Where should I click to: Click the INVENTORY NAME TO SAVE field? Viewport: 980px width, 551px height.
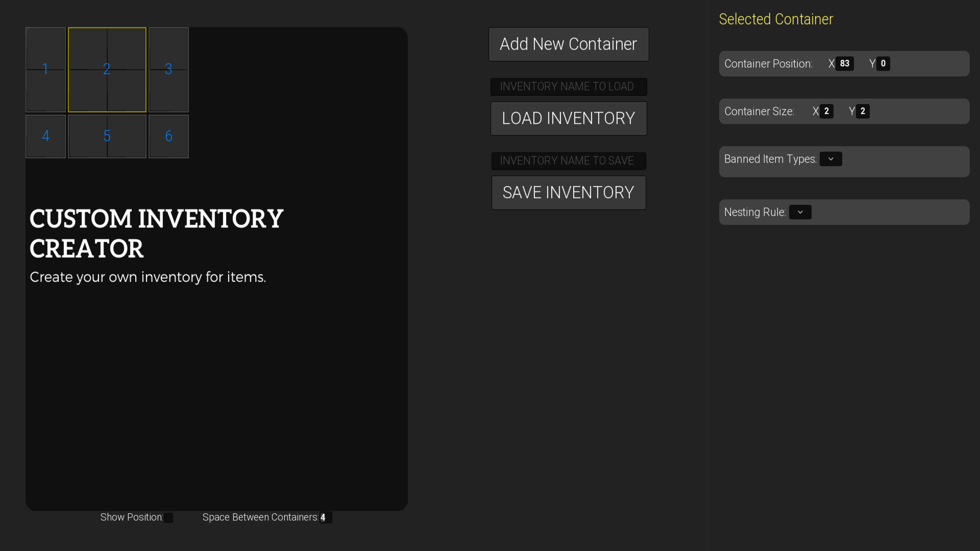pos(568,161)
